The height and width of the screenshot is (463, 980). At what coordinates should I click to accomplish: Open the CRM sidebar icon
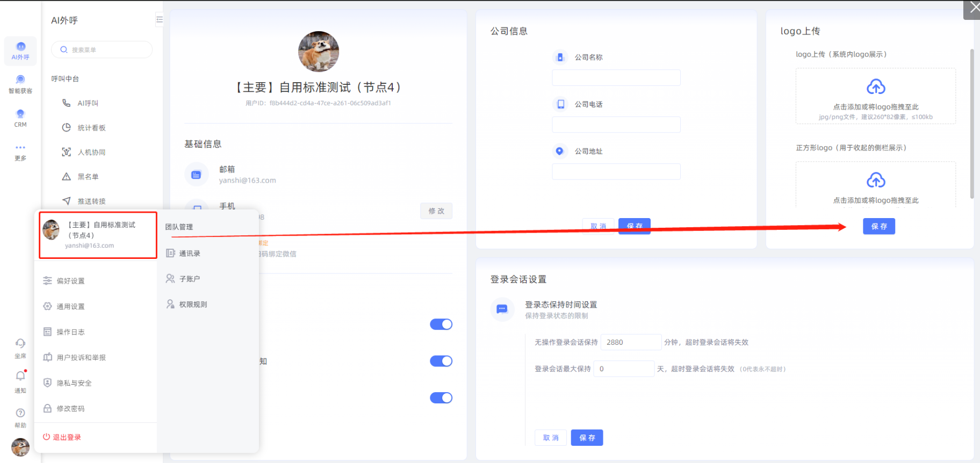[x=20, y=118]
